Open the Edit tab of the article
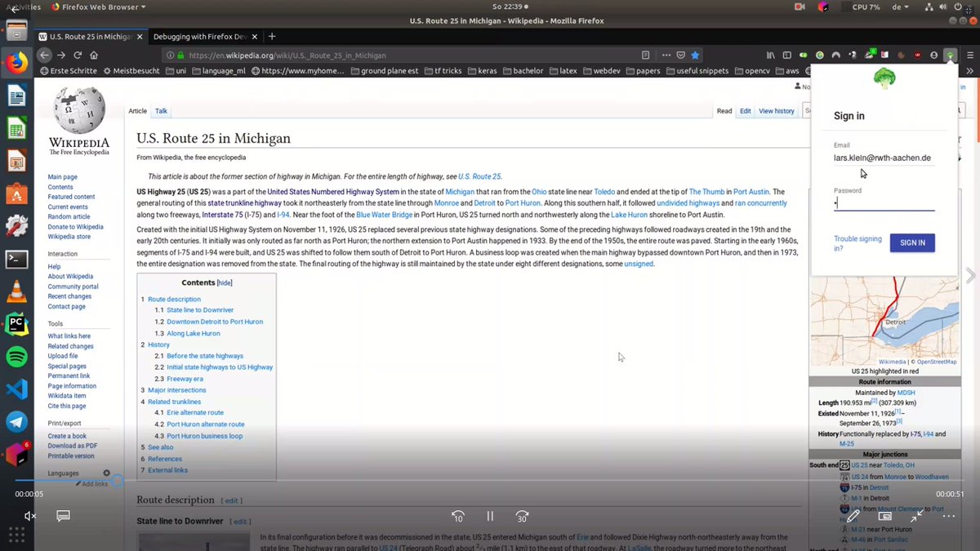The image size is (980, 551). point(746,111)
